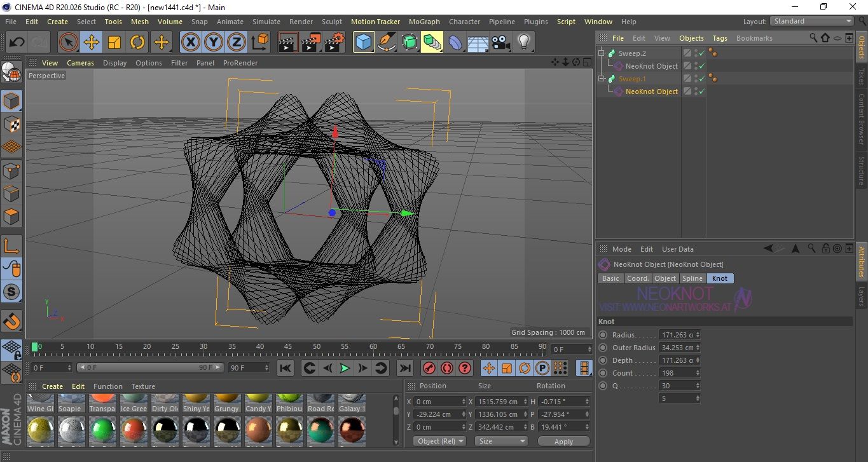Toggle the Y axis lock
Viewport: 868px width, 462px height.
tap(214, 43)
